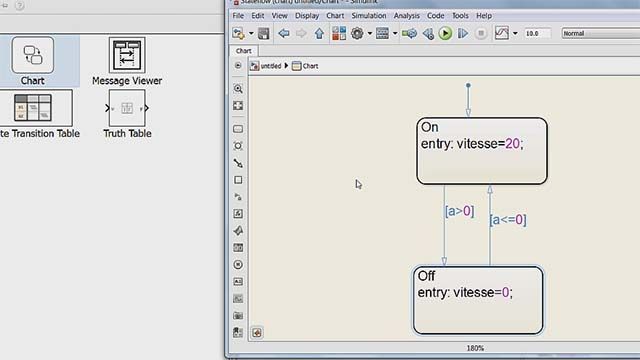The image size is (640, 360).
Task: Select the On state box
Action: (482, 151)
